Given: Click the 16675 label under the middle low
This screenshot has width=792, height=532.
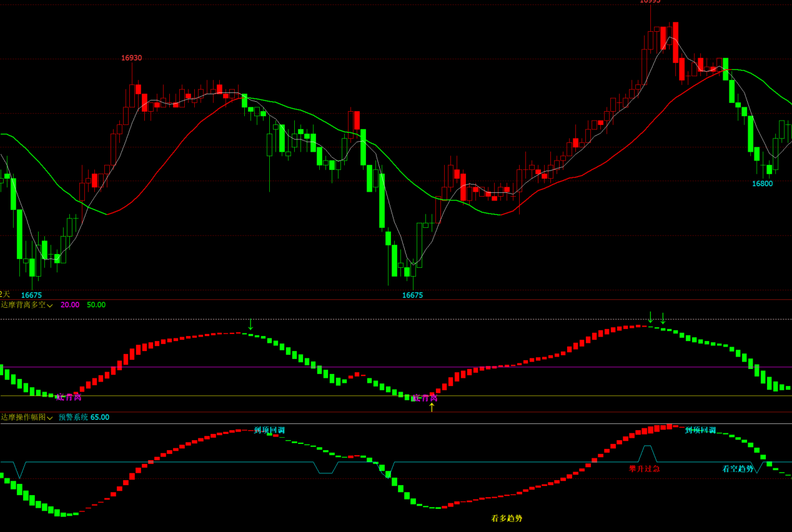Looking at the screenshot, I should pos(412,295).
